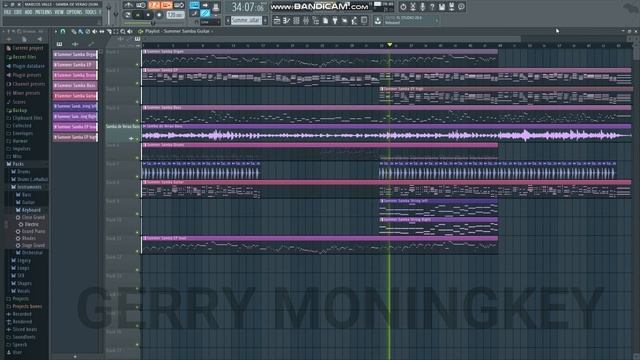Toggle the orange overdub icon in transport panel
This screenshot has height=360, width=640.
[167, 5]
